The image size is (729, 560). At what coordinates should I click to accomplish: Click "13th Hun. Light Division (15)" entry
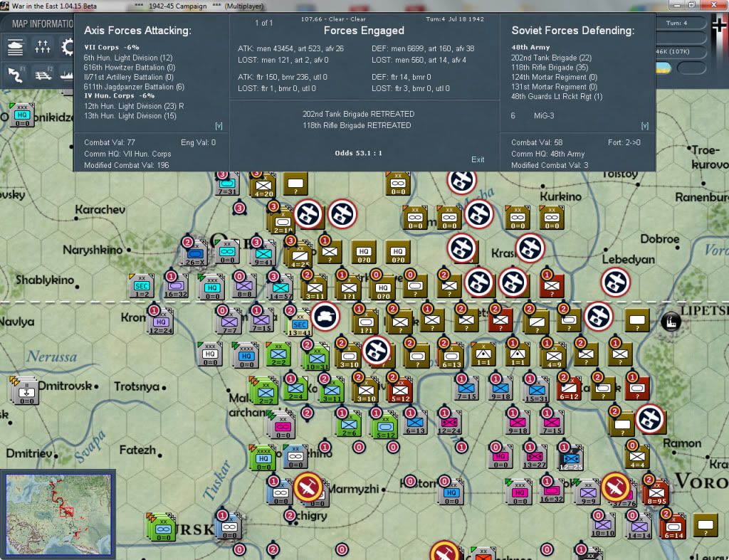click(130, 116)
